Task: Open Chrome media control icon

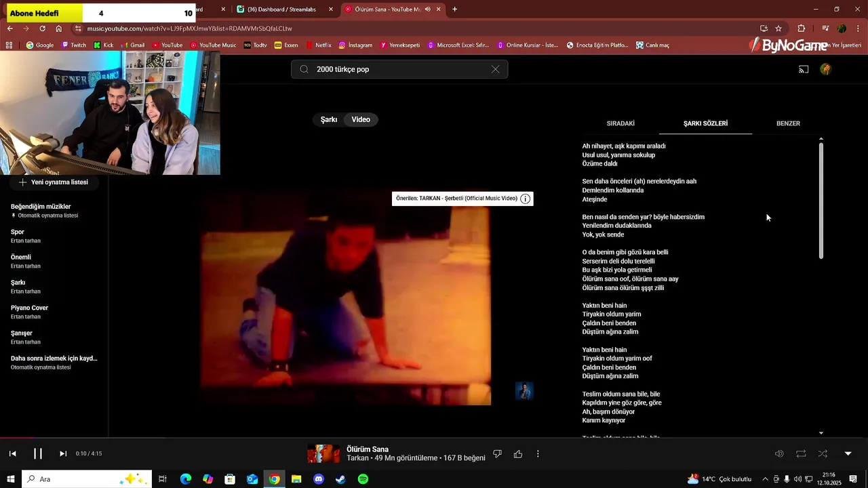Action: pyautogui.click(x=825, y=28)
